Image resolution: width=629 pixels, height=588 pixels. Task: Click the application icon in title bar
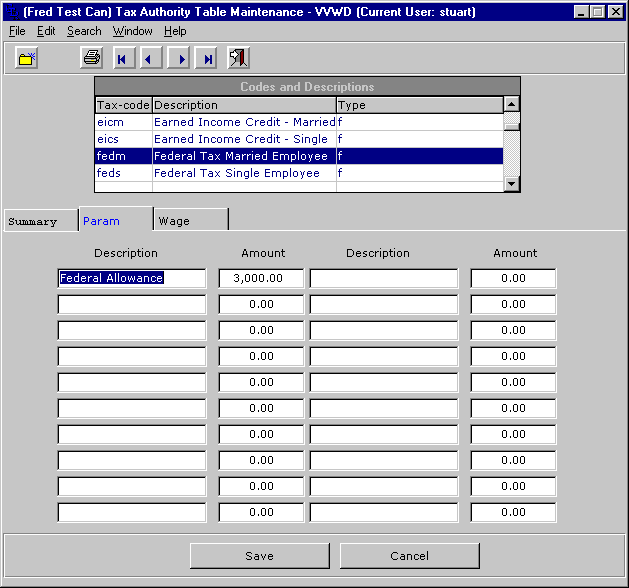[x=11, y=11]
